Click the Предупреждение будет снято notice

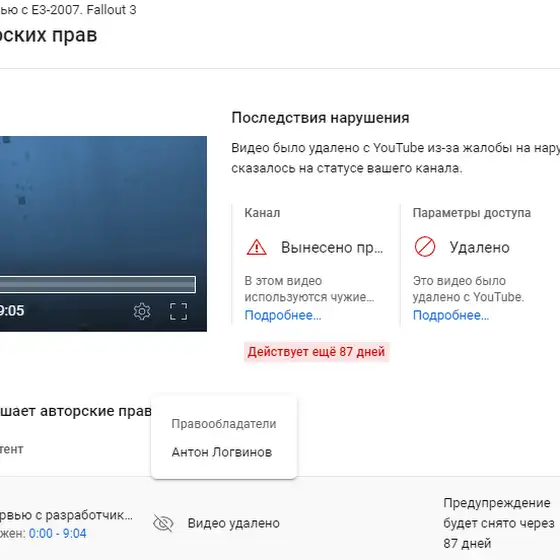[x=499, y=523]
